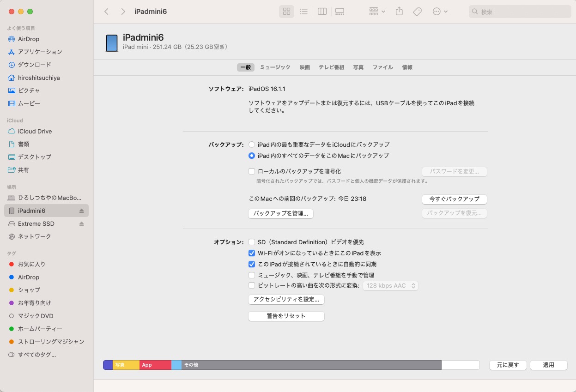The height and width of the screenshot is (392, 576).
Task: Open the 128 kbps AAC format dropdown
Action: [391, 286]
